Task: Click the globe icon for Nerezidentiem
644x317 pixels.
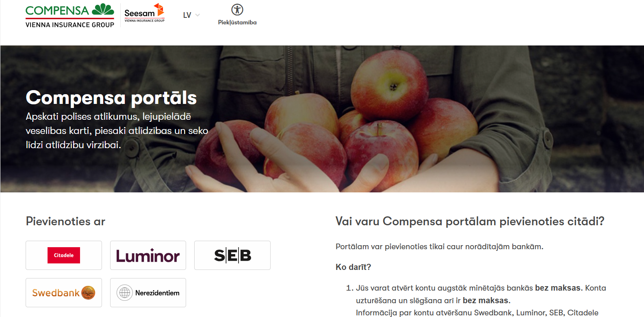Action: (x=125, y=293)
